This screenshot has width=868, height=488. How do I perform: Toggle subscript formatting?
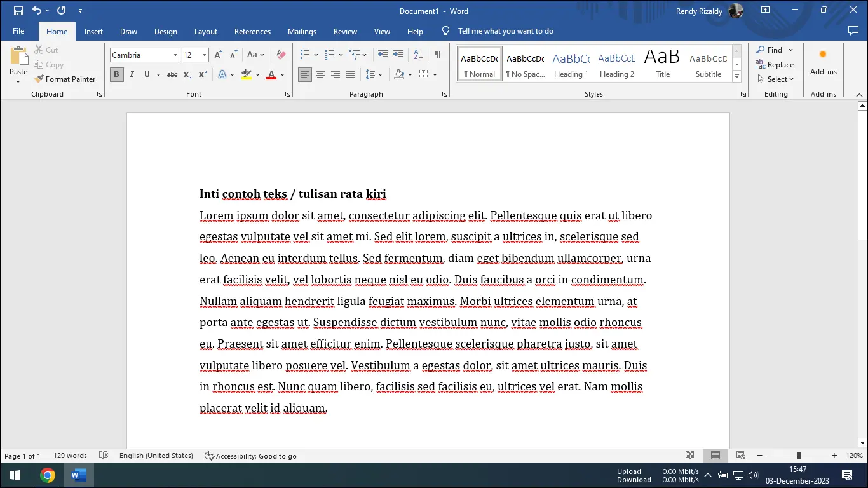pyautogui.click(x=187, y=74)
